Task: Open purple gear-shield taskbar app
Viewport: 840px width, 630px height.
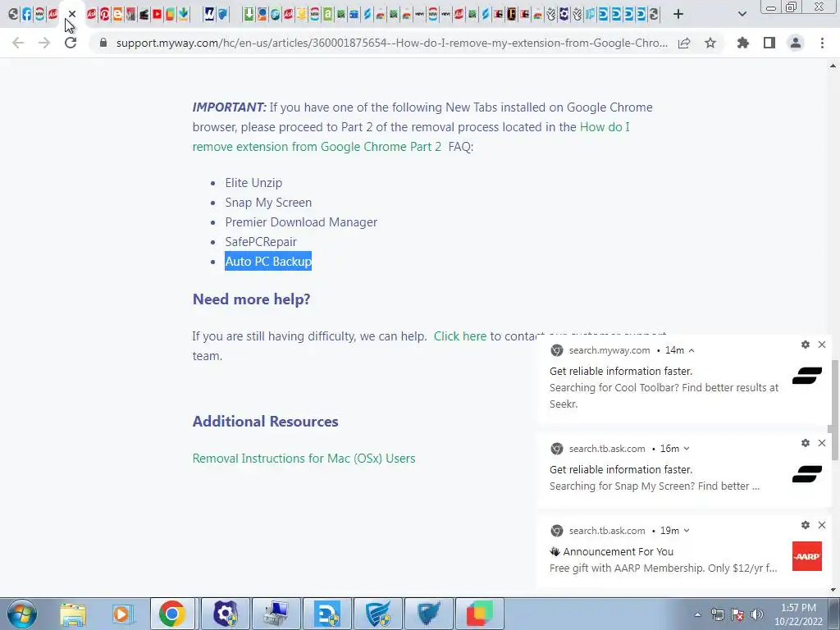Action: (x=226, y=614)
